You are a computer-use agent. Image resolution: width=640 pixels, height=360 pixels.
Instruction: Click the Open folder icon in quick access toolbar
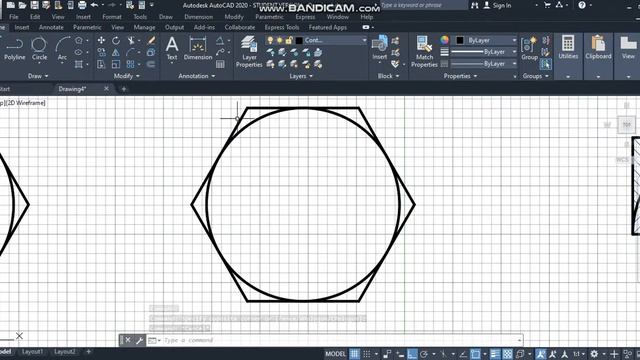tap(22, 5)
